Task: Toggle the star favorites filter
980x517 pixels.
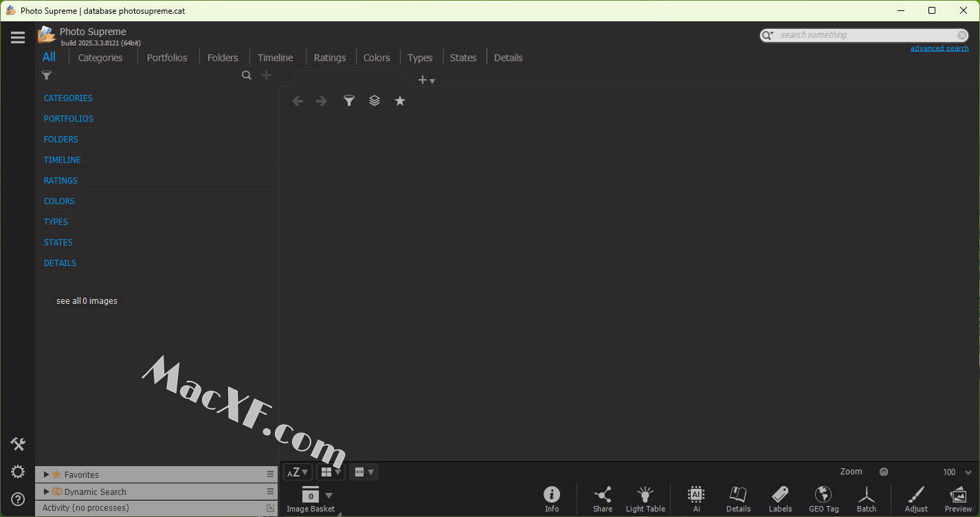Action: 400,101
